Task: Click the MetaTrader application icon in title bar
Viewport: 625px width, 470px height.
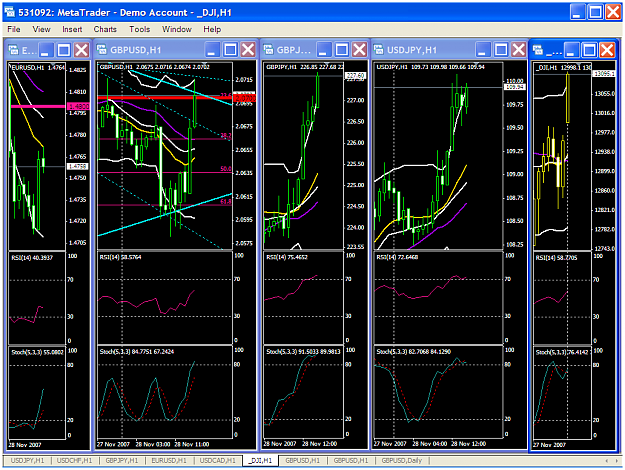Action: [x=10, y=12]
